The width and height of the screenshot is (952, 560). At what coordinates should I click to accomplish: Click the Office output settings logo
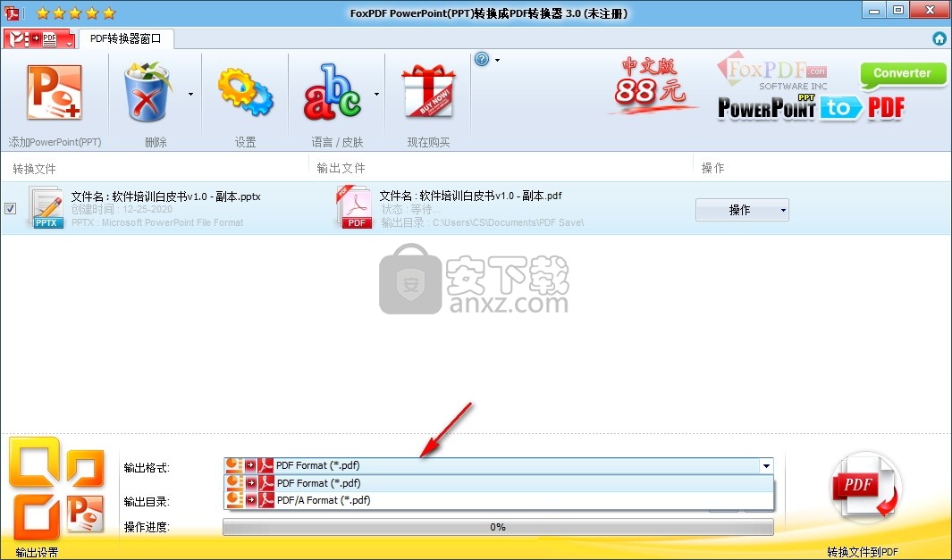click(55, 489)
